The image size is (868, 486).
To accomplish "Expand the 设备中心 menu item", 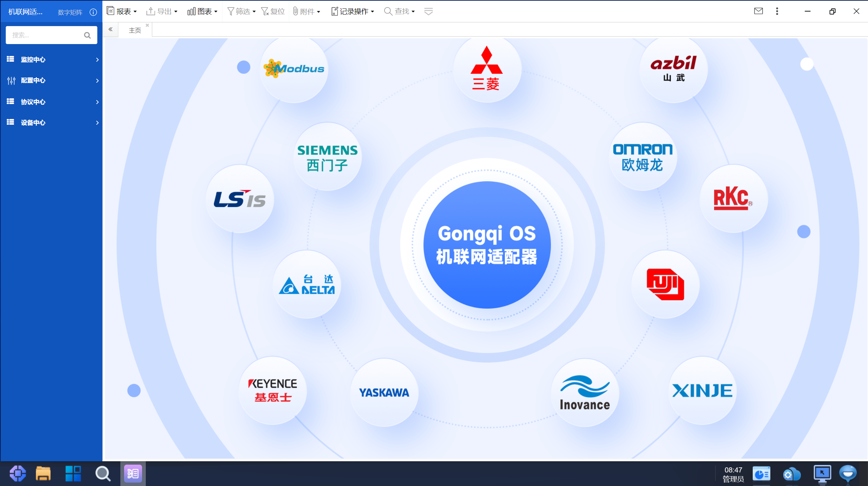I will 52,122.
